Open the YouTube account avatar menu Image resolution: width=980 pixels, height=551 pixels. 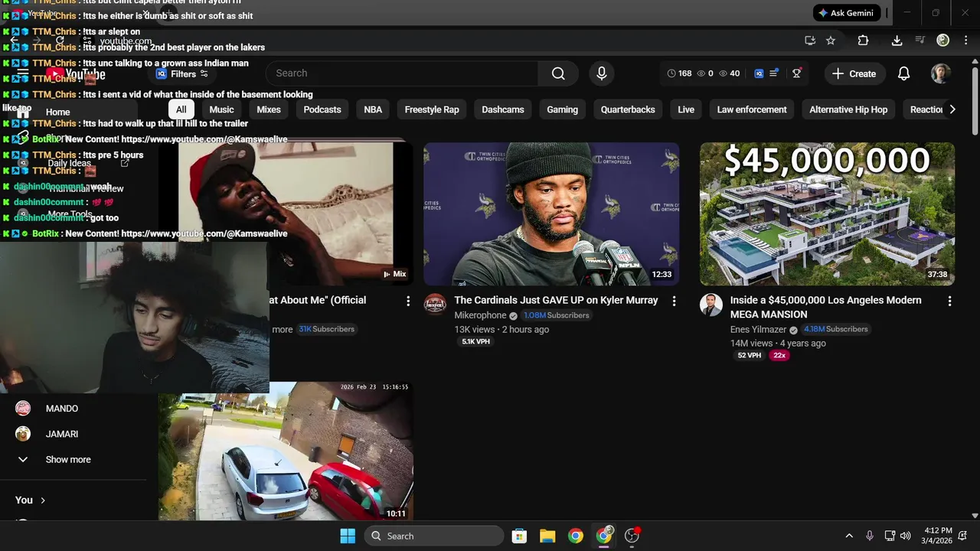pos(941,73)
